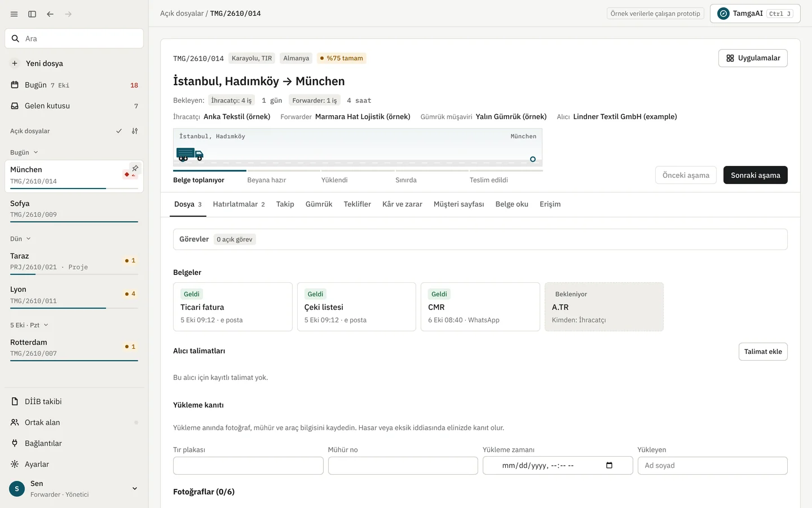Screen dimensions: 812x508
Task: Switch to the Gümrük tab
Action: point(319,204)
